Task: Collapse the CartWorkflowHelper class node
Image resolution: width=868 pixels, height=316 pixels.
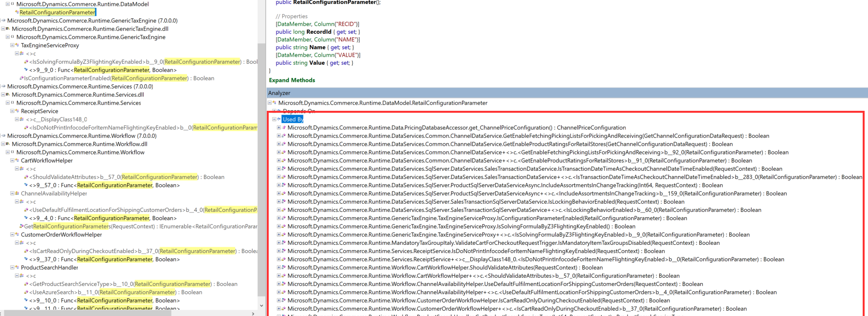Action: 12,160
